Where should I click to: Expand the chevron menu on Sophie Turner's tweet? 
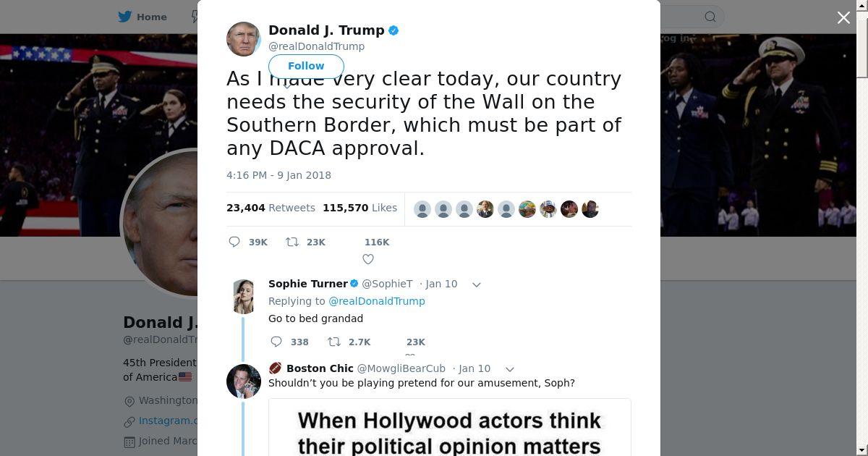coord(477,284)
